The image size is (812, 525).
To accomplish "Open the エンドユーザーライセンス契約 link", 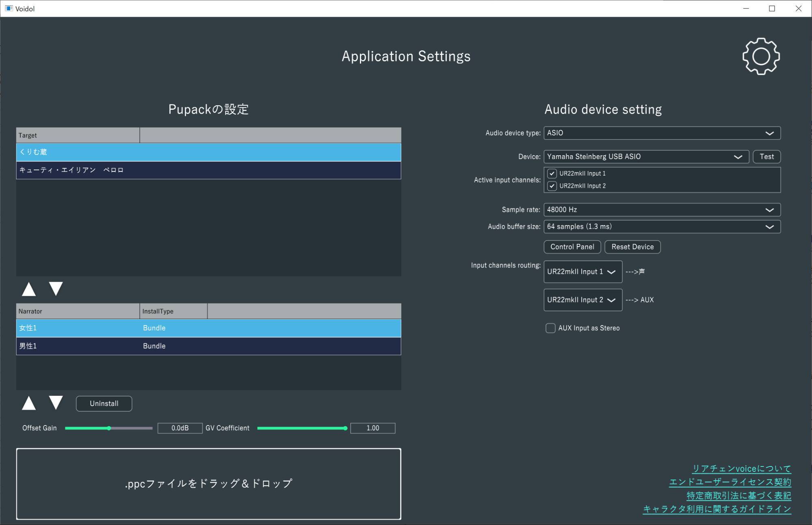I will pyautogui.click(x=730, y=482).
